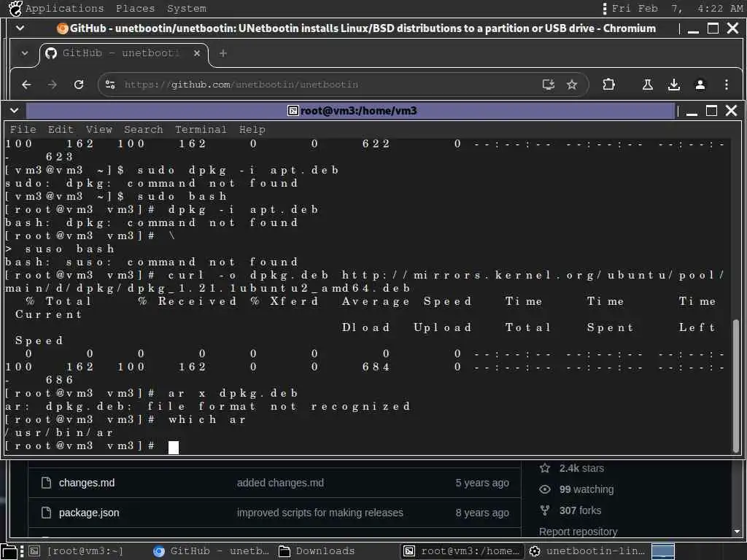
Task: Open the Applications menu in top panel
Action: [x=64, y=9]
